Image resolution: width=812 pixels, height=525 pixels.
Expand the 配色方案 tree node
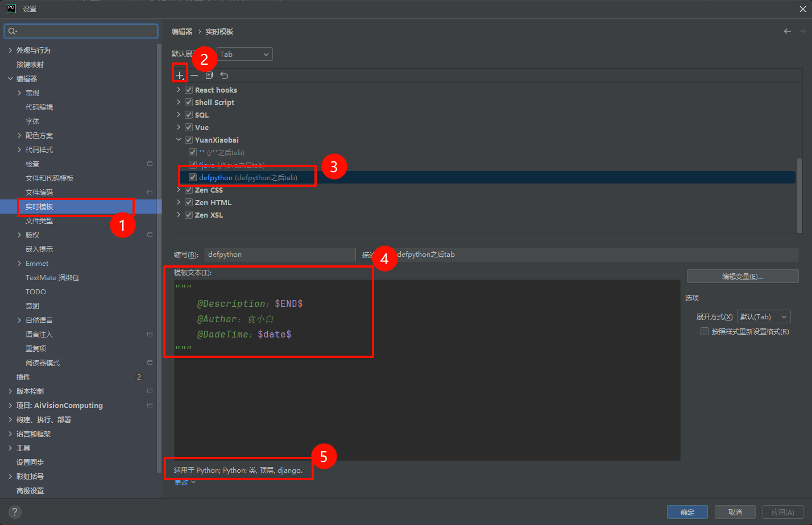(19, 135)
